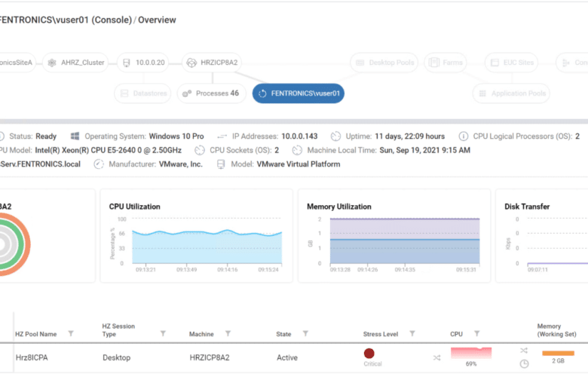Click the info icon beside CPU Logical Processors

click(464, 136)
